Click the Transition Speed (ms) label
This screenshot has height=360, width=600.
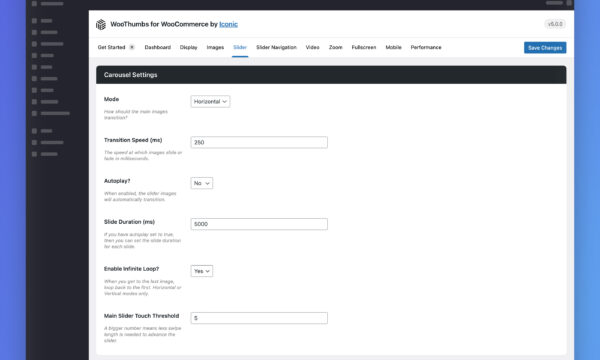(x=133, y=140)
